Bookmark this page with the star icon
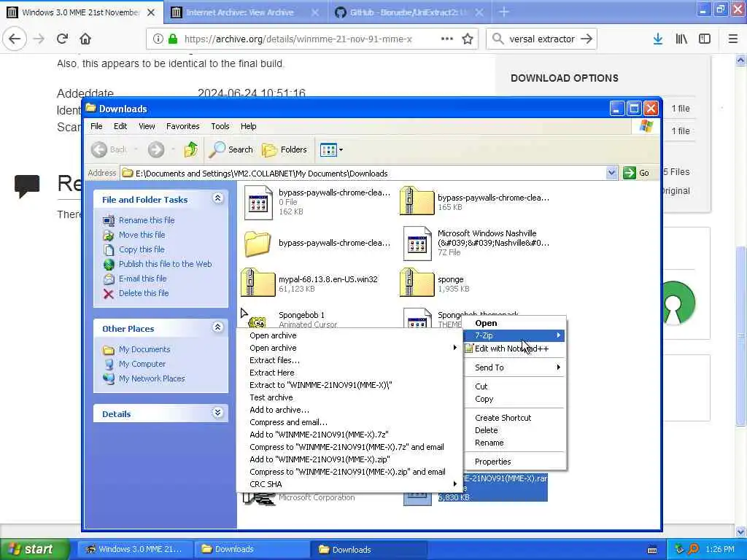Screen dimensions: 747x560 click(x=468, y=39)
